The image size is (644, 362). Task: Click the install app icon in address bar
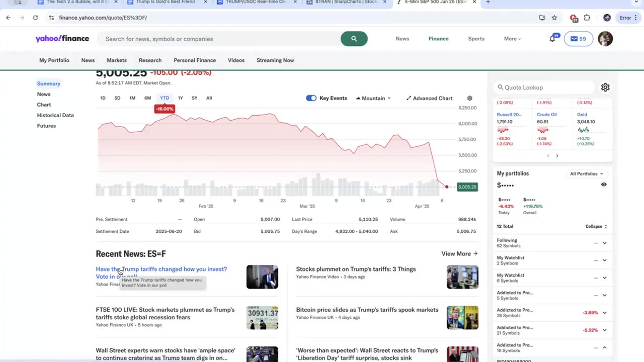pyautogui.click(x=542, y=18)
